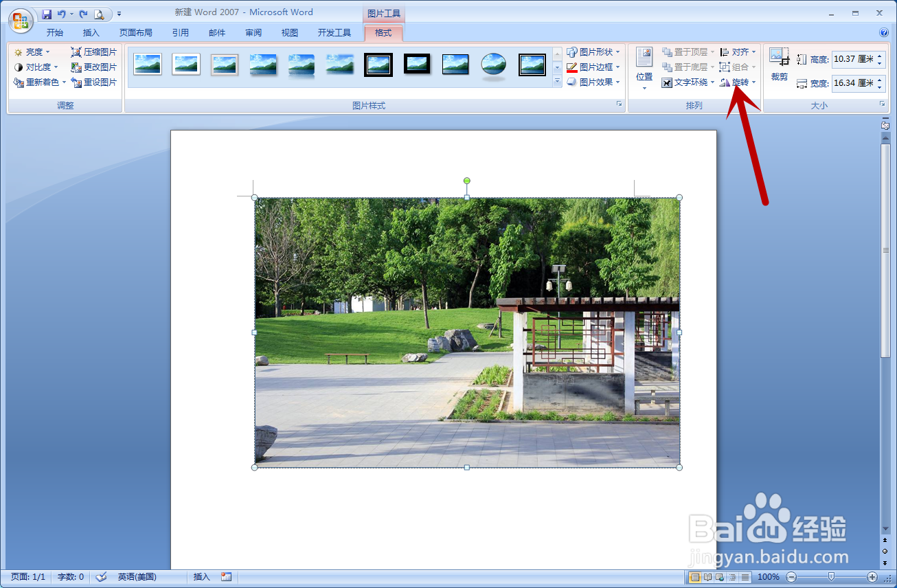Apply the thick black double-frame picture style
897x588 pixels.
pos(378,65)
